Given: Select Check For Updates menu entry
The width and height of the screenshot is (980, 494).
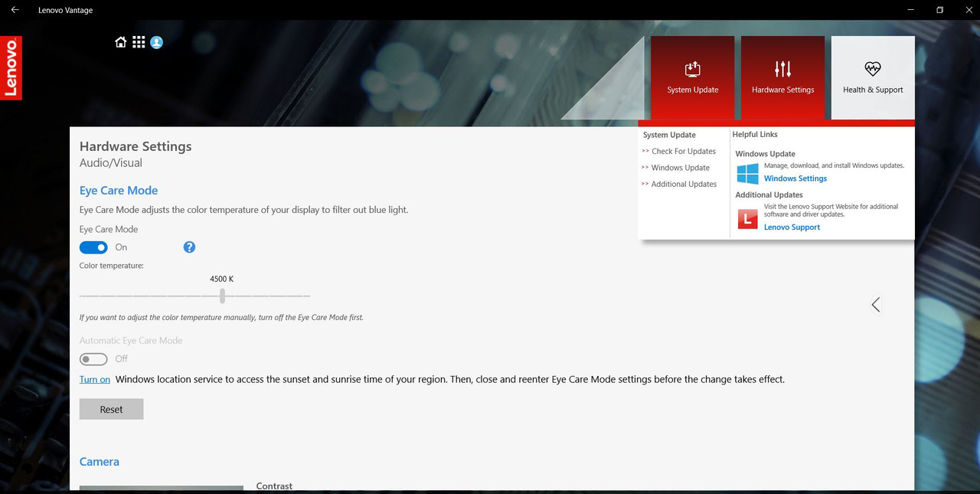Looking at the screenshot, I should 683,151.
